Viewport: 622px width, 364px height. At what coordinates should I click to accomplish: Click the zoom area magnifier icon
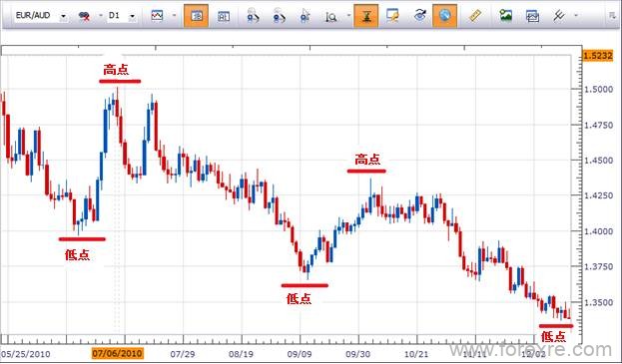pos(330,17)
